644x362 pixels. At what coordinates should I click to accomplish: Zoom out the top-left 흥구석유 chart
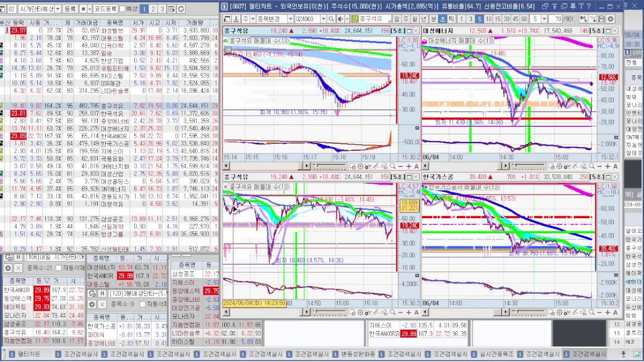tap(400, 166)
